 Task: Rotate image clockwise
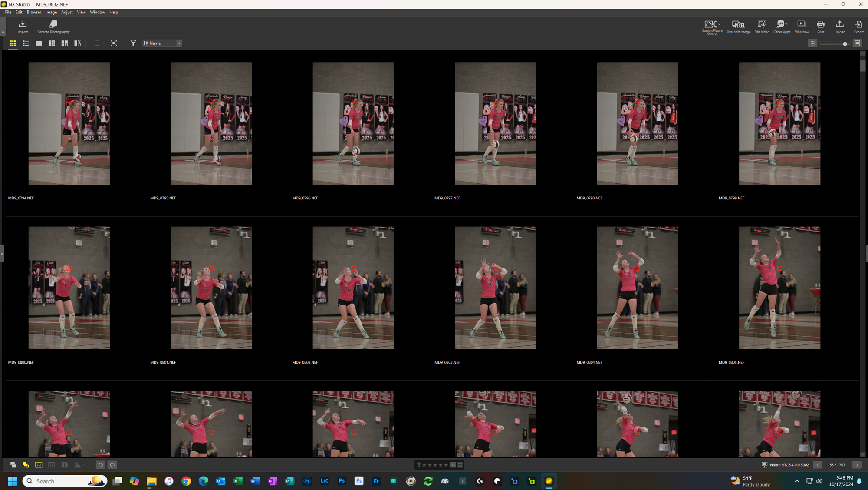pos(112,465)
